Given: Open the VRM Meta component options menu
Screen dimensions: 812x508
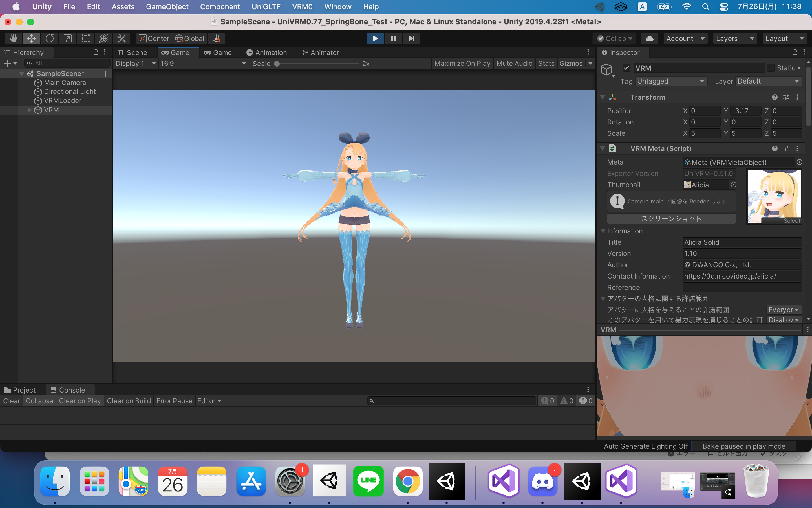Looking at the screenshot, I should (x=798, y=148).
